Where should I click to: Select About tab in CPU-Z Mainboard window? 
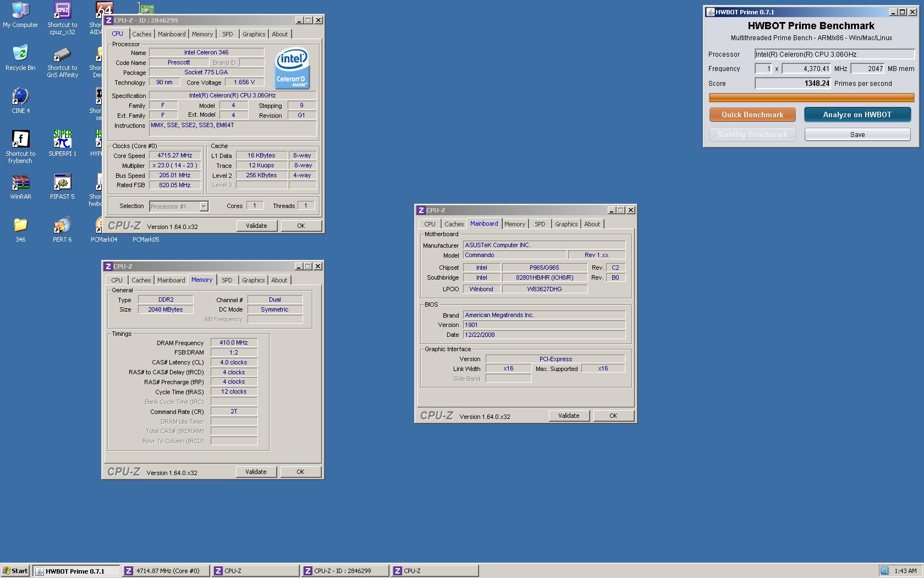[x=592, y=224]
